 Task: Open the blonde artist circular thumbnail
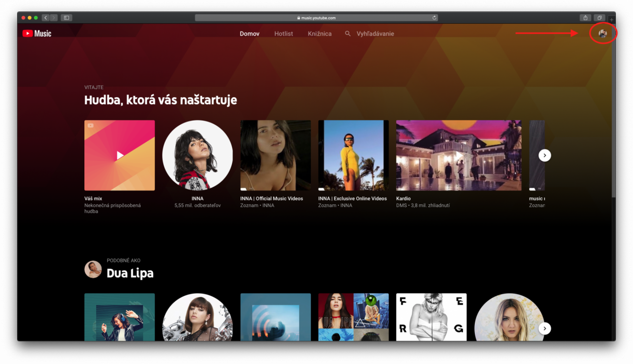tap(510, 317)
